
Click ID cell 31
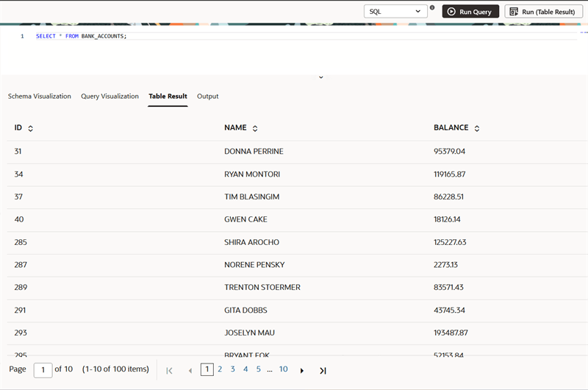pyautogui.click(x=18, y=152)
